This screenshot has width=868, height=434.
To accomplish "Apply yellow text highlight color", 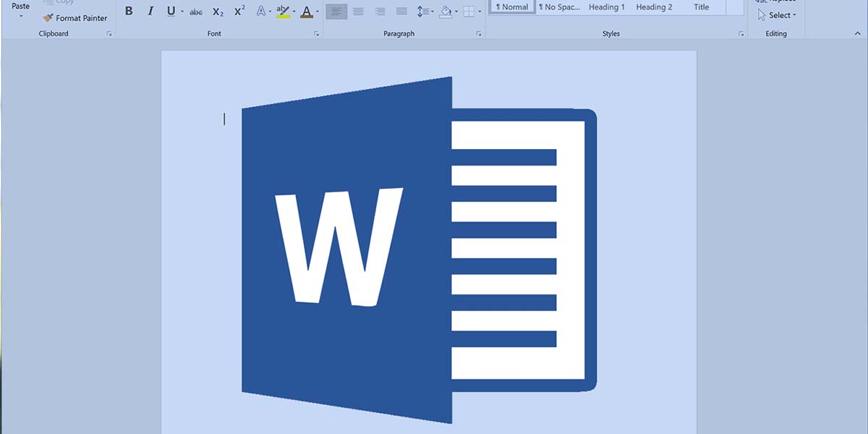I will tap(283, 12).
